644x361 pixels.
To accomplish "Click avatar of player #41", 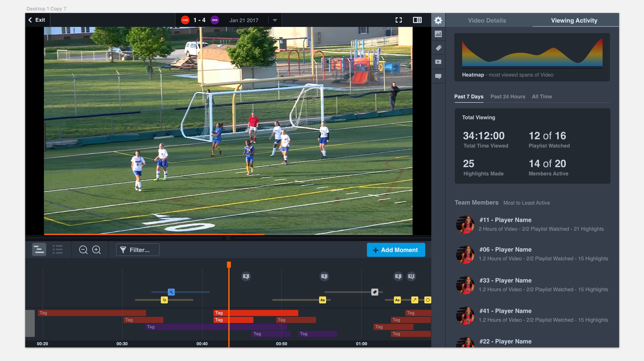I will point(465,316).
